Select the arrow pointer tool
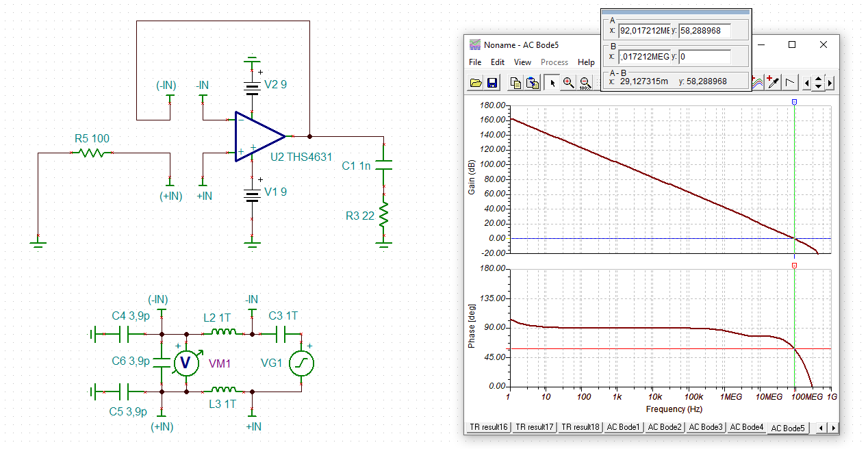The width and height of the screenshot is (868, 449). (x=553, y=83)
